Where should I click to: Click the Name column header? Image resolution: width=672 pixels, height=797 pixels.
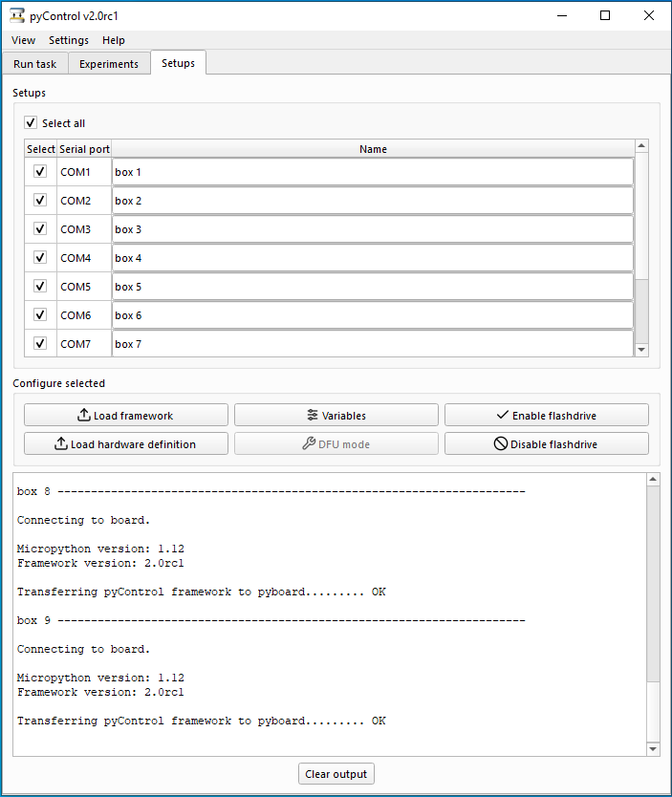click(373, 149)
